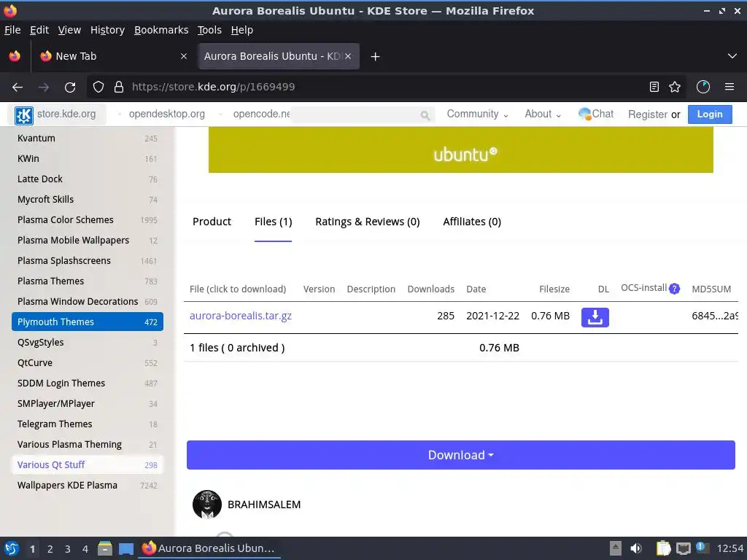This screenshot has height=560, width=747.
Task: Switch to Ratings & Reviews (0) tab
Action: 368,222
